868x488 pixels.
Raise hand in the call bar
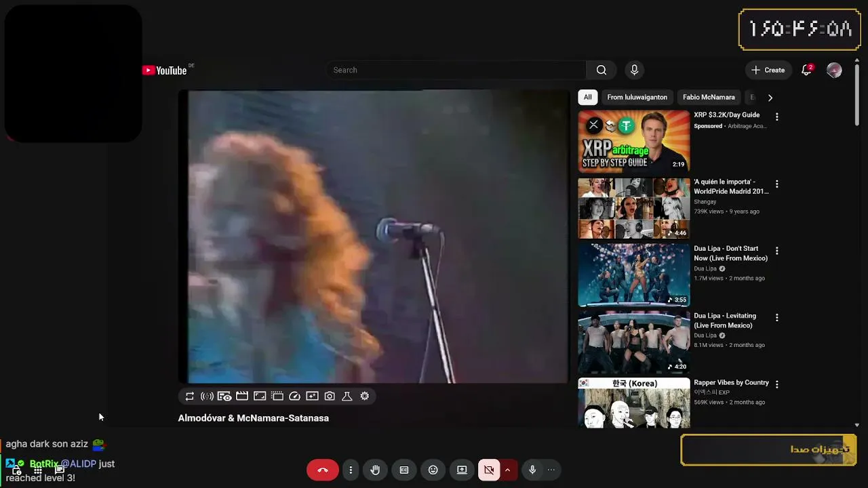375,470
